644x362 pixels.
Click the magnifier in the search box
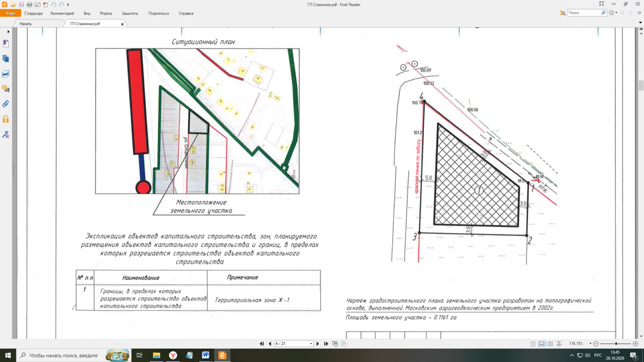click(x=603, y=13)
